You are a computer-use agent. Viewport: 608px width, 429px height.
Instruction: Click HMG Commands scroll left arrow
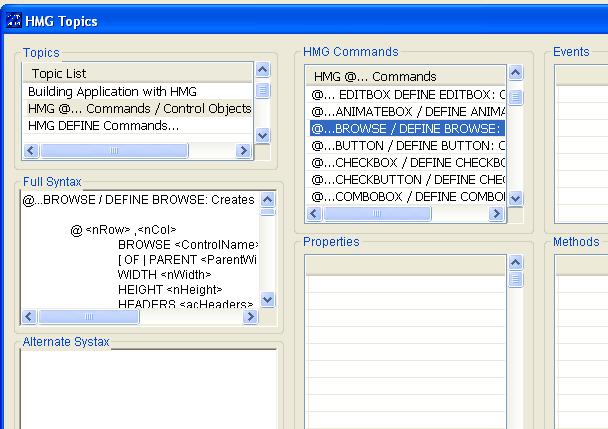tap(314, 213)
